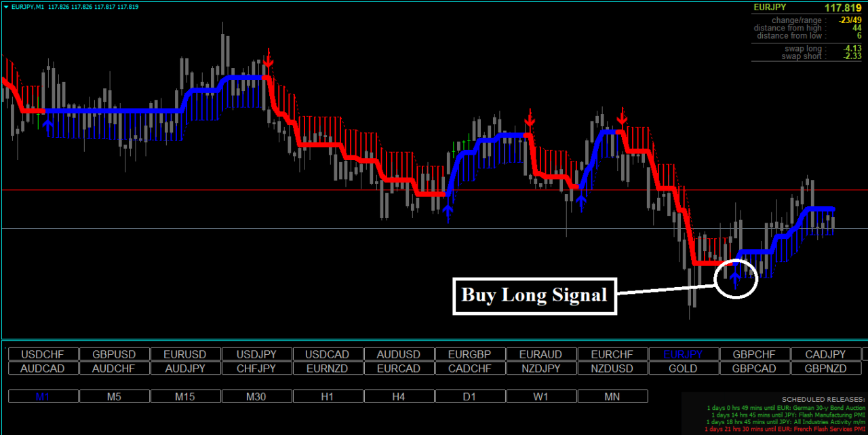The image size is (868, 435).
Task: Load the AUDCHF pair
Action: 115,368
